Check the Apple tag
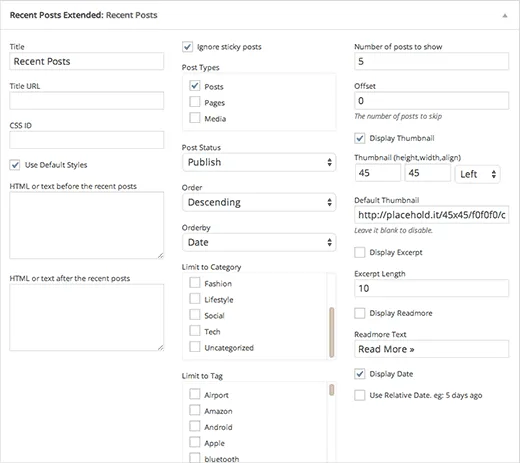This screenshot has height=463, width=520. pyautogui.click(x=195, y=442)
